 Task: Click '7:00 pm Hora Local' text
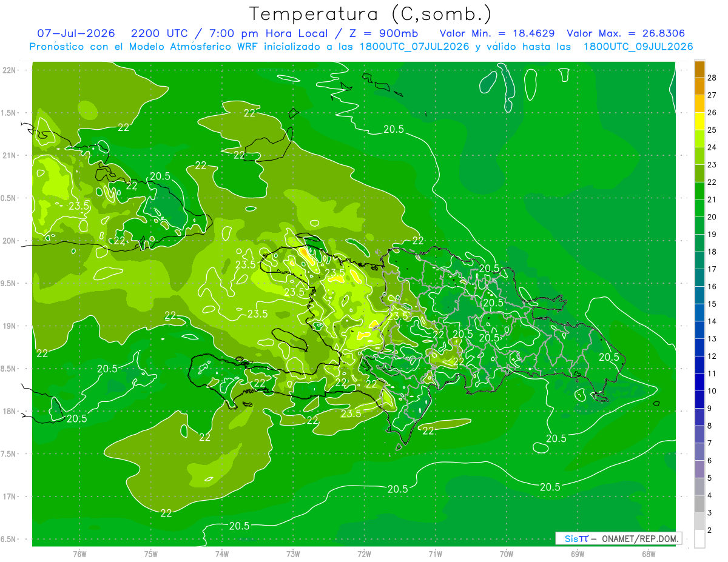[x=270, y=33]
